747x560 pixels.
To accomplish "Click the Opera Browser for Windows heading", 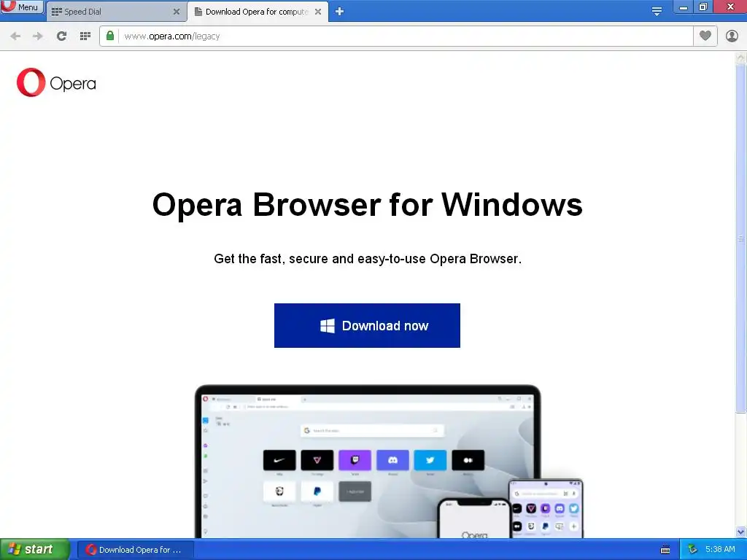I will tap(368, 205).
